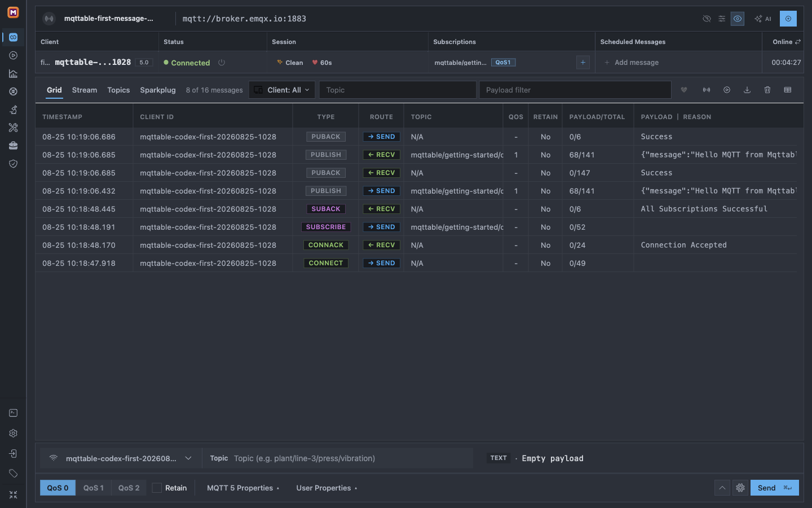
Task: Add a subscription with the plus button
Action: click(x=583, y=63)
